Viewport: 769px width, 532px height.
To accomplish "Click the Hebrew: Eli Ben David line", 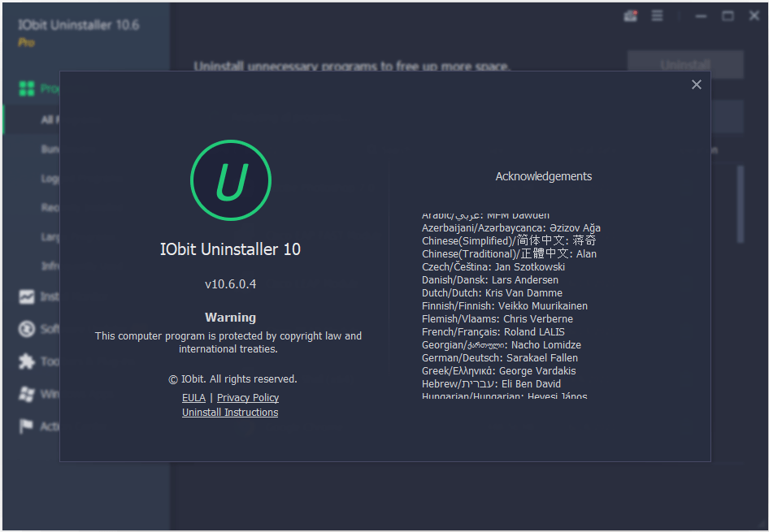I will pos(492,383).
